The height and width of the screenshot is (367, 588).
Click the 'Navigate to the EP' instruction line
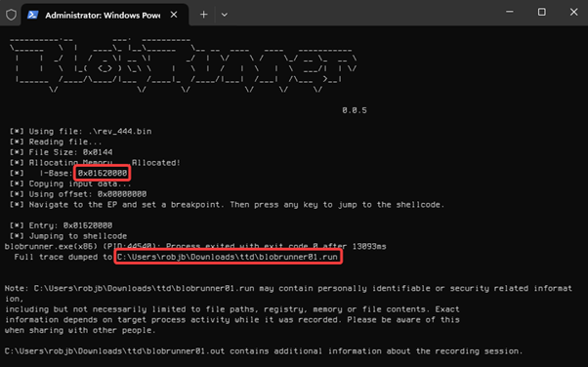227,205
